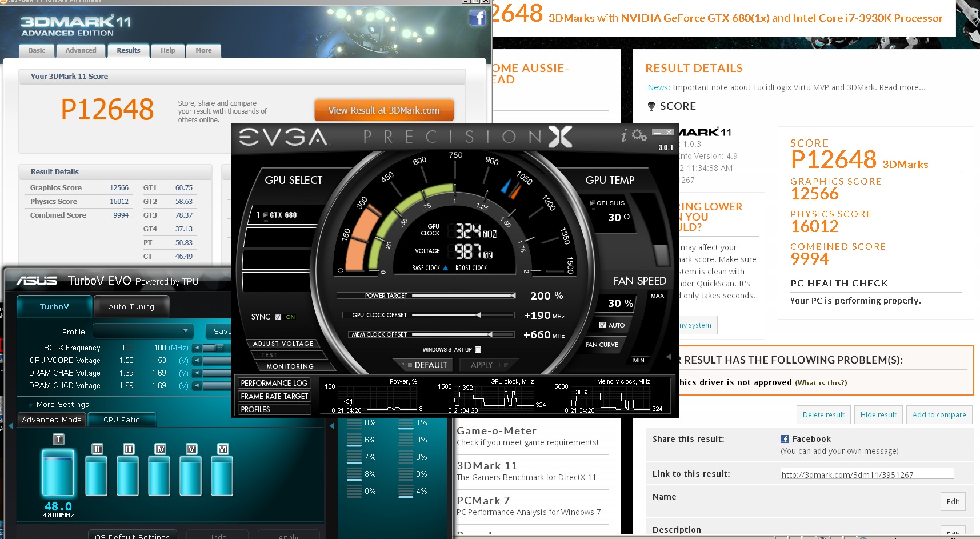Click DRAM CHAB Voltage decrease arrow
The width and height of the screenshot is (980, 539).
point(197,373)
